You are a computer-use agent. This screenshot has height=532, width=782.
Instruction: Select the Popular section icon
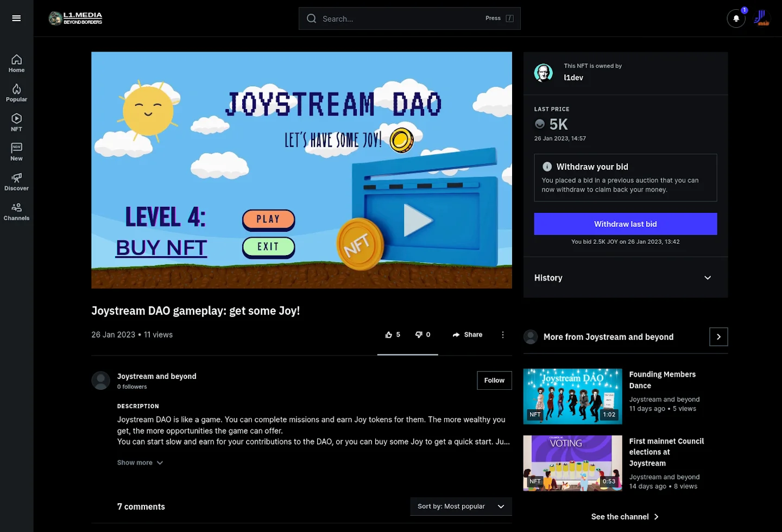coord(16,92)
